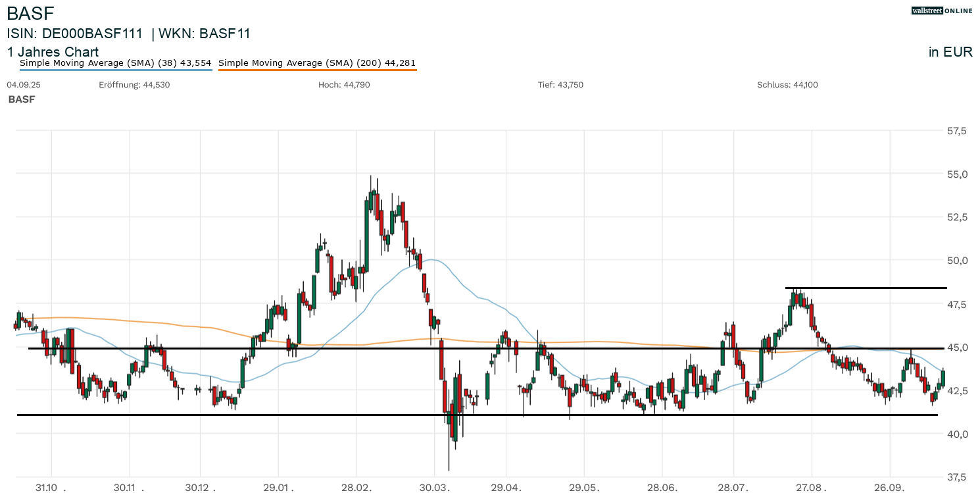This screenshot has height=493, width=980.
Task: Click the blue SMA 38 legend line
Action: click(115, 70)
